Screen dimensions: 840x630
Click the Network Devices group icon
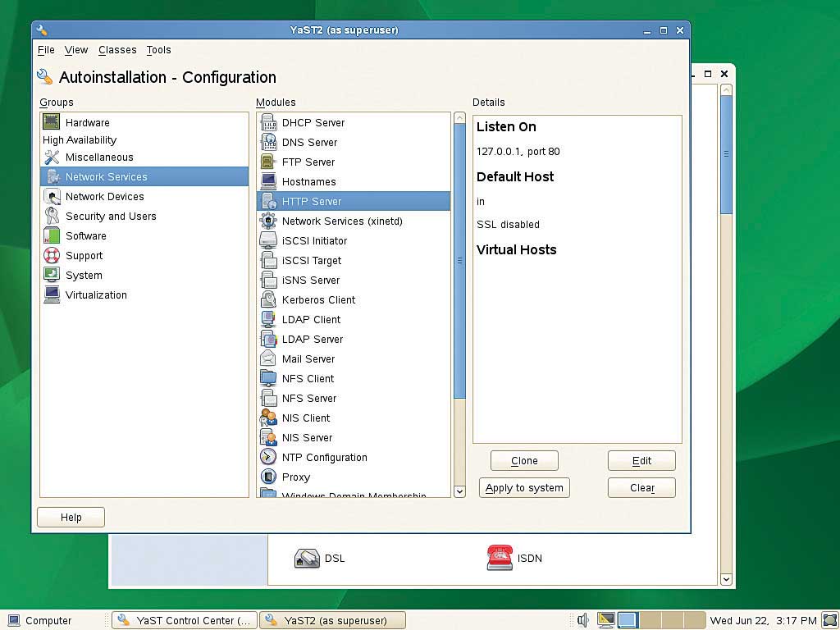click(52, 197)
